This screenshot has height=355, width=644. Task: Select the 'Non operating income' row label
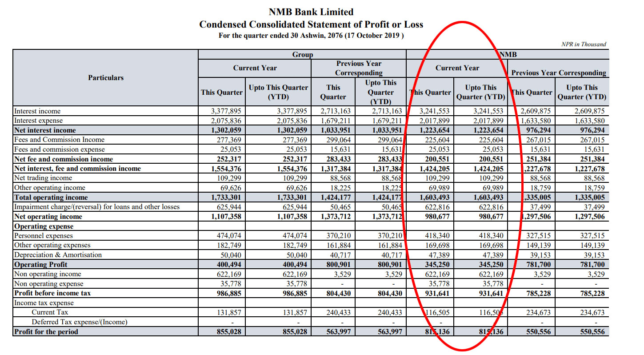pyautogui.click(x=48, y=274)
